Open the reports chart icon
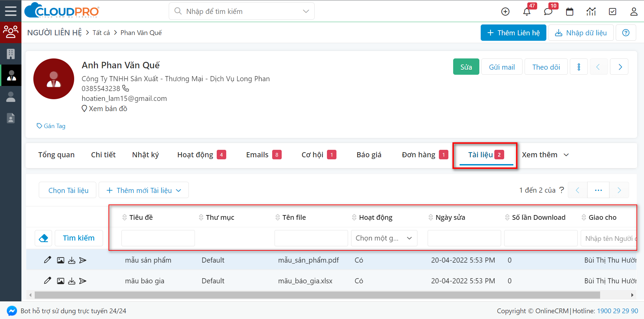Image resolution: width=644 pixels, height=319 pixels. (591, 12)
